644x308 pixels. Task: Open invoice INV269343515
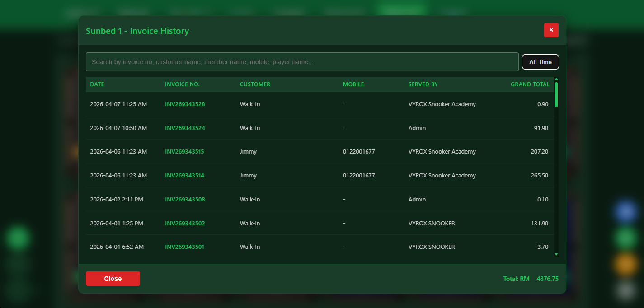point(184,151)
